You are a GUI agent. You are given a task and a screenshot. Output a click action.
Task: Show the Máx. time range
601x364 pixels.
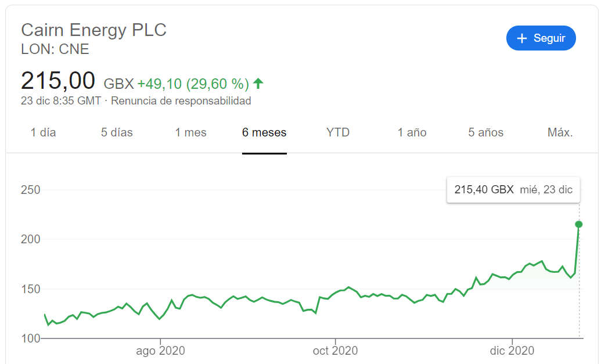560,133
